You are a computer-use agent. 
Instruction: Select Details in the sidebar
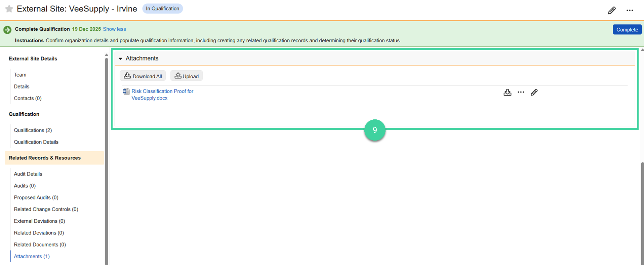[22, 86]
